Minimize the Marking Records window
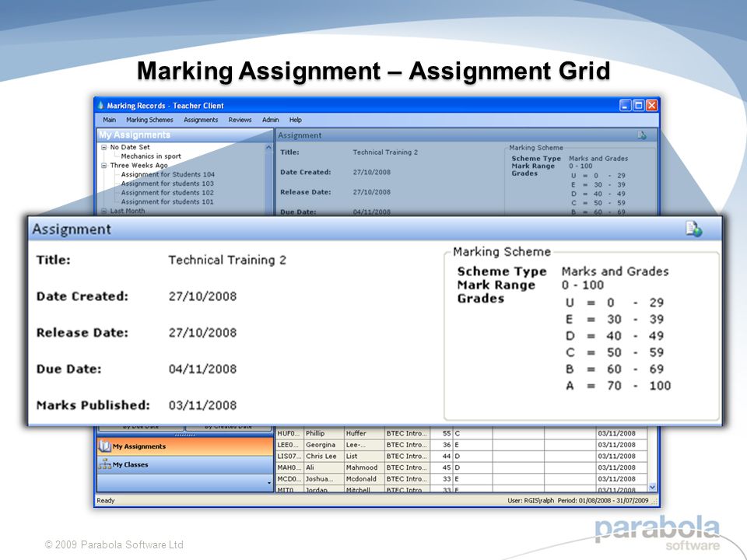 (626, 105)
